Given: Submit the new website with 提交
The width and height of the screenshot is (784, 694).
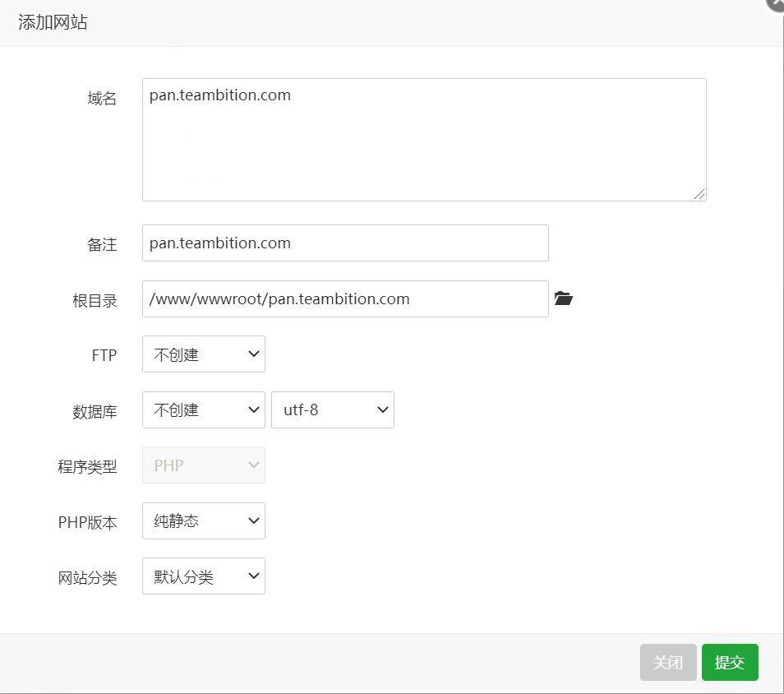Looking at the screenshot, I should [730, 662].
